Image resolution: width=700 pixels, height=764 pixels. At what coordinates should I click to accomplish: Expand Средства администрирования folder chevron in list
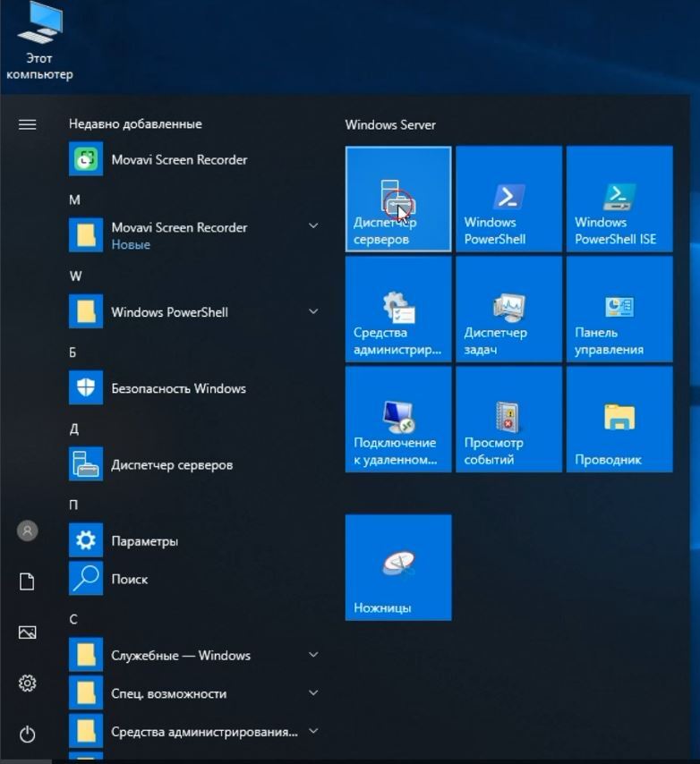[x=313, y=731]
